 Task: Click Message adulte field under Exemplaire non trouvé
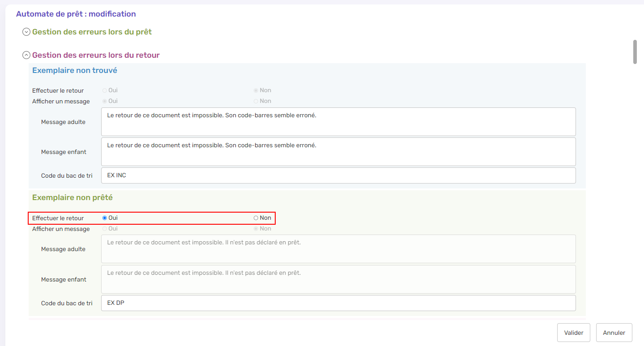tap(338, 122)
